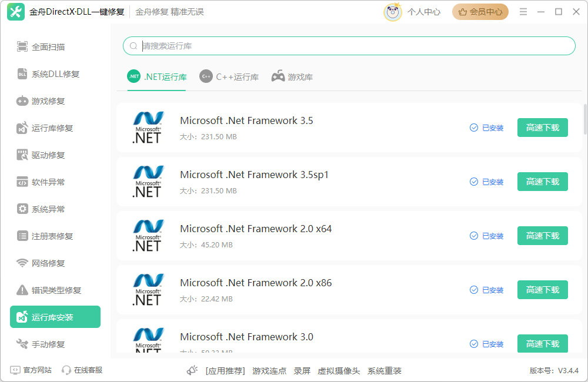Open the hamburger menu at top right
The image size is (588, 382).
[523, 11]
